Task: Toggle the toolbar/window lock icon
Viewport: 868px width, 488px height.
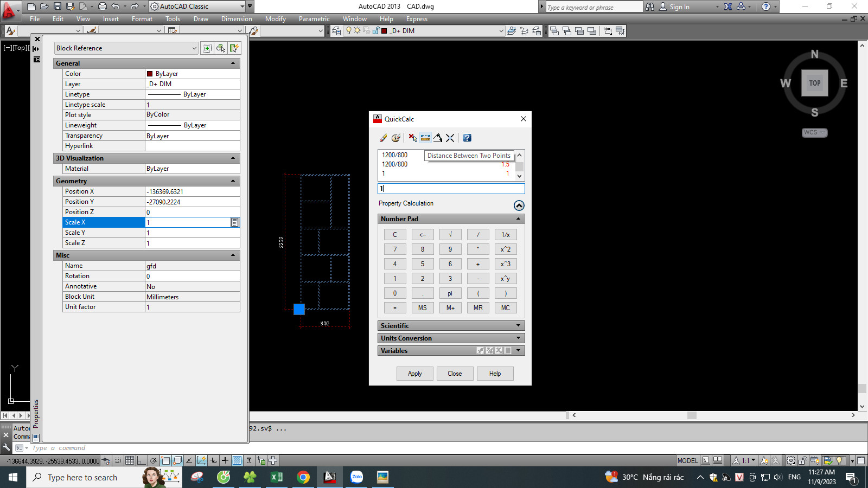Action: click(x=803, y=460)
